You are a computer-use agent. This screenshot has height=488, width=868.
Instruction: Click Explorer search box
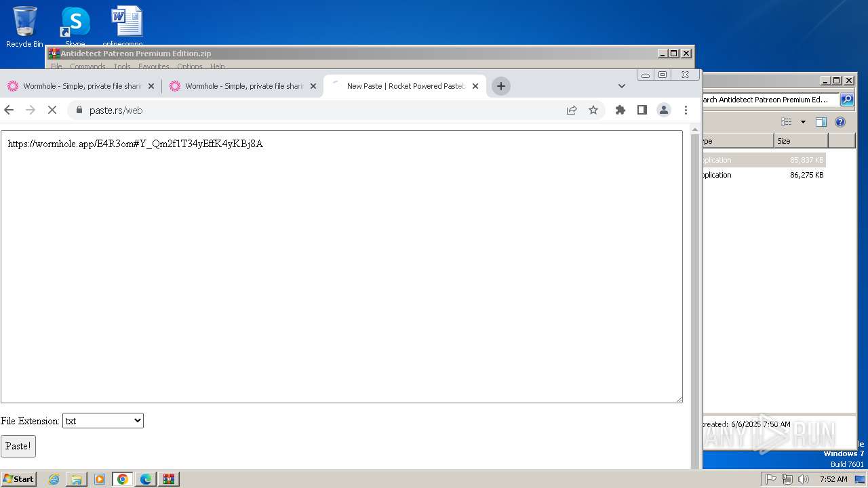click(771, 100)
